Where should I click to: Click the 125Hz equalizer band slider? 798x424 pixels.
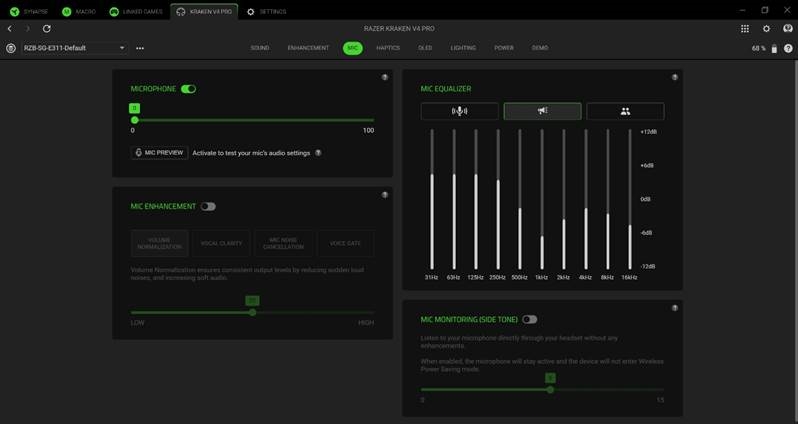coord(476,199)
